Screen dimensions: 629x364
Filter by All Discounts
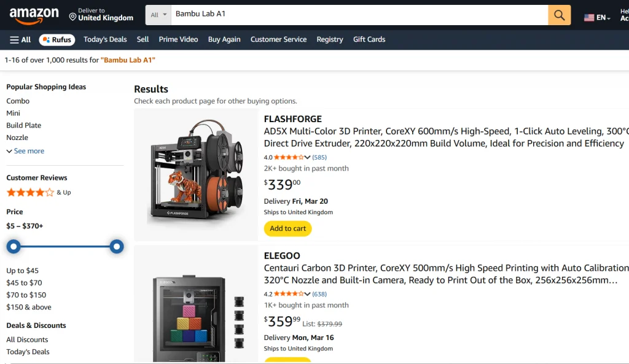coord(26,339)
